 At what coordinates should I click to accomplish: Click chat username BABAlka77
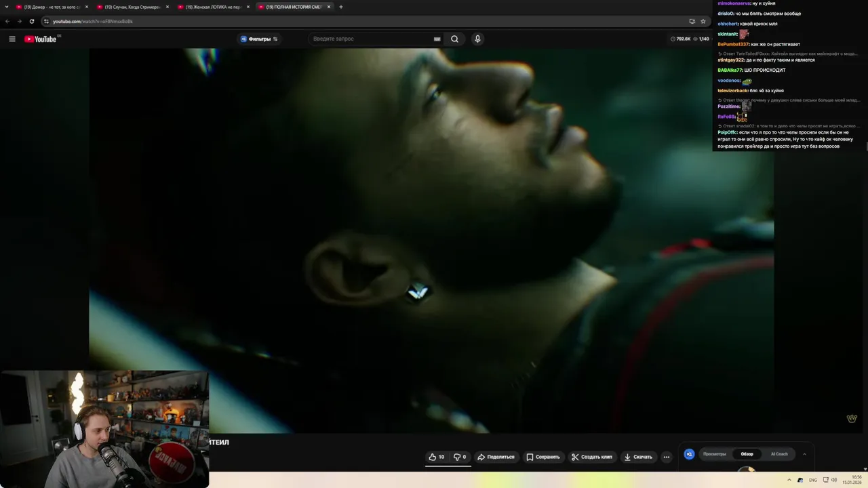730,70
